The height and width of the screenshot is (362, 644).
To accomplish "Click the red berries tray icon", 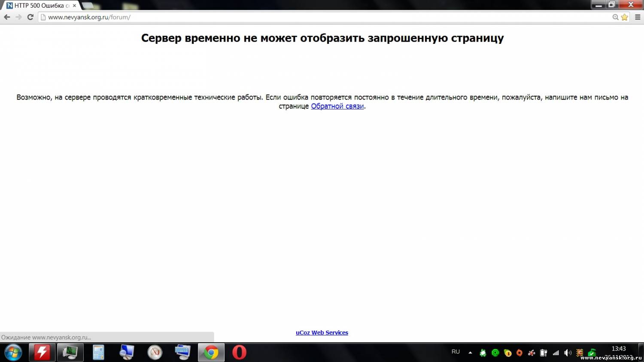I will click(532, 353).
